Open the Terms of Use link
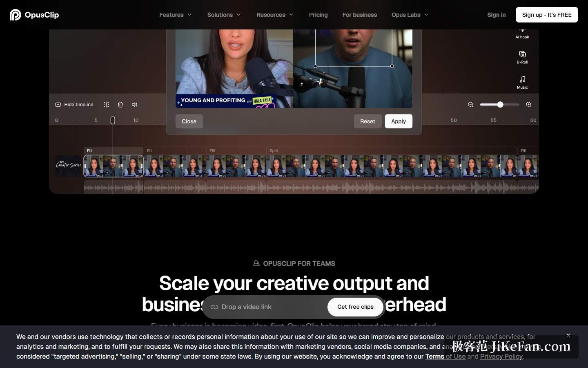Viewport: 588px width, 368px height. point(445,357)
